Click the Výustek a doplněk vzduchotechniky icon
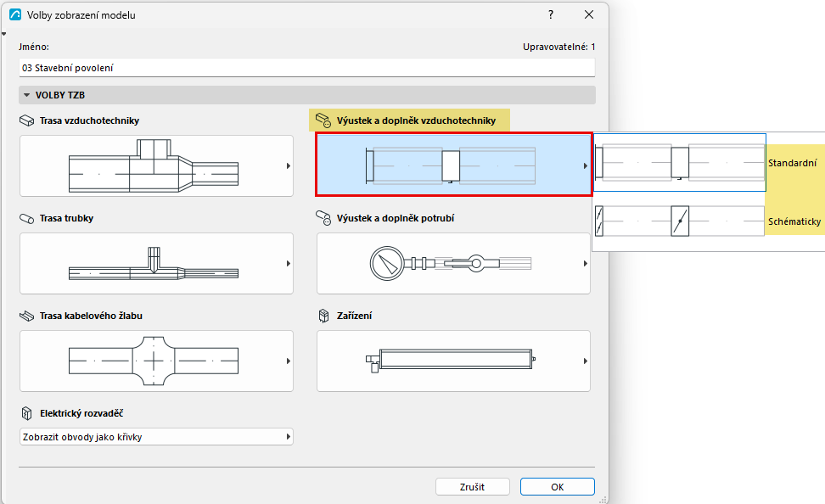Screen dimensions: 825x504 [323, 120]
